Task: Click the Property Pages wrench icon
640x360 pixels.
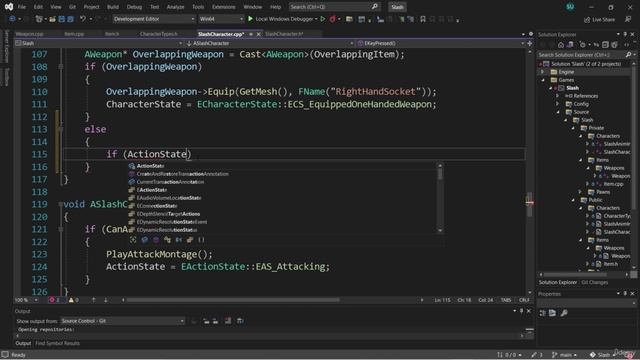Action: tap(564, 313)
